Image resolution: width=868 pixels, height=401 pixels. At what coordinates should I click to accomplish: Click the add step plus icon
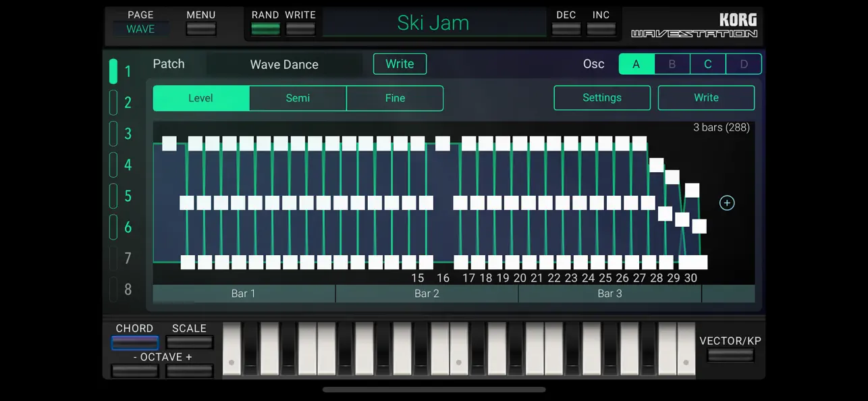click(726, 203)
